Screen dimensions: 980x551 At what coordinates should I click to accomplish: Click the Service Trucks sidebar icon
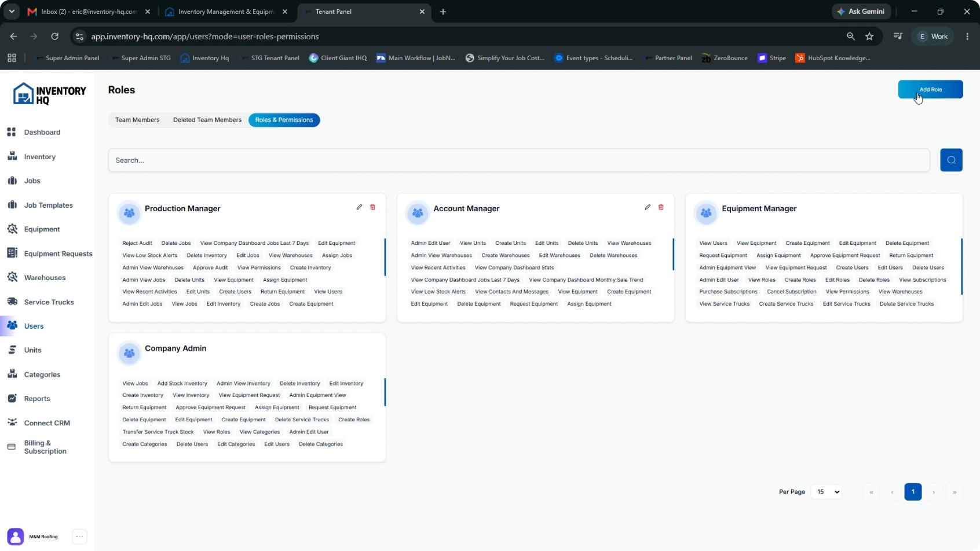(x=12, y=302)
